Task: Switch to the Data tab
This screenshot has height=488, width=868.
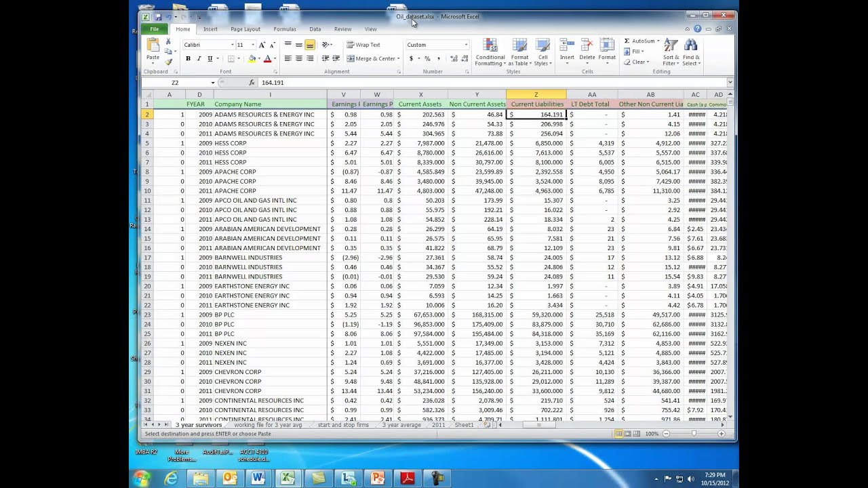Action: [315, 29]
